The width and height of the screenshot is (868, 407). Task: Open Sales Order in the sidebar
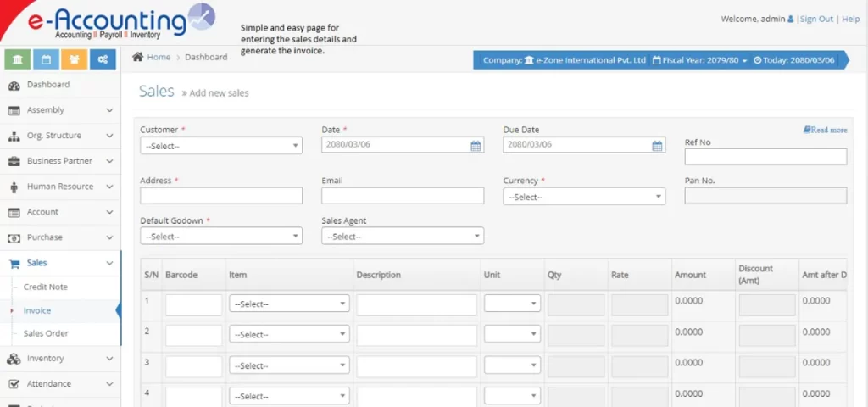click(46, 333)
